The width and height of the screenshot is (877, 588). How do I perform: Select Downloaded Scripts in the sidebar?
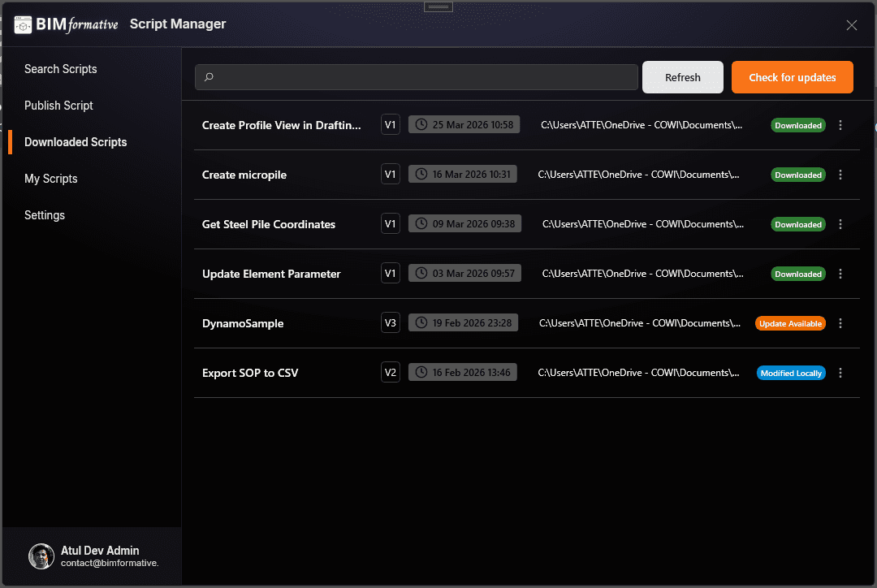point(76,141)
